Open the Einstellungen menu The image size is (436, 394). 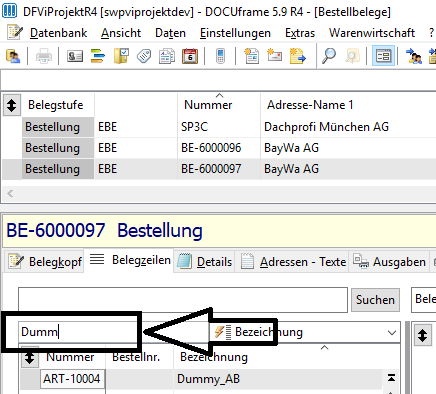[x=235, y=33]
